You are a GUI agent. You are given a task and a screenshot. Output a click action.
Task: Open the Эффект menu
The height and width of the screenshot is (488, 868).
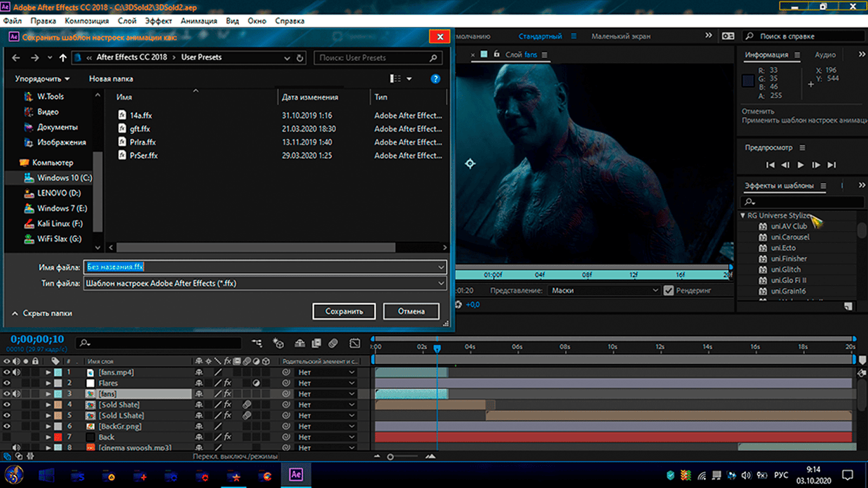pyautogui.click(x=158, y=20)
